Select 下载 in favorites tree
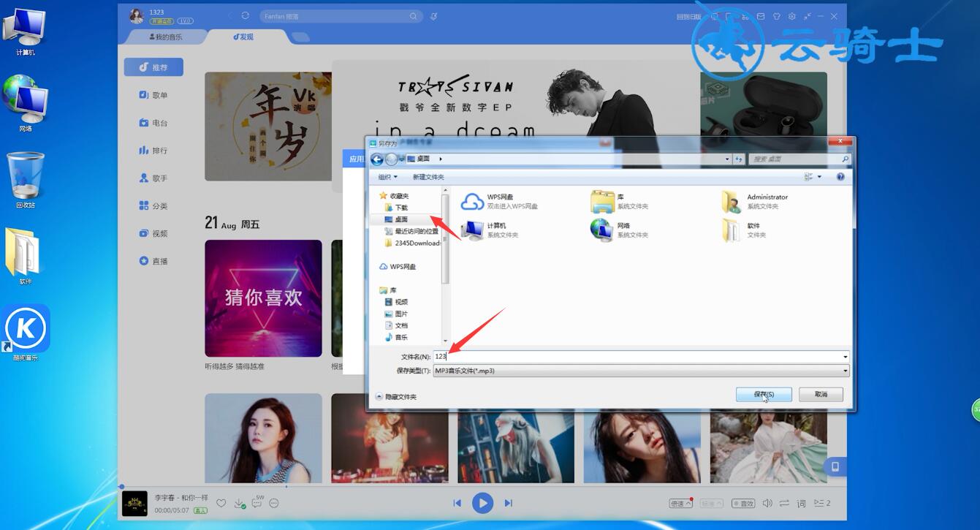The height and width of the screenshot is (530, 980). coord(401,208)
